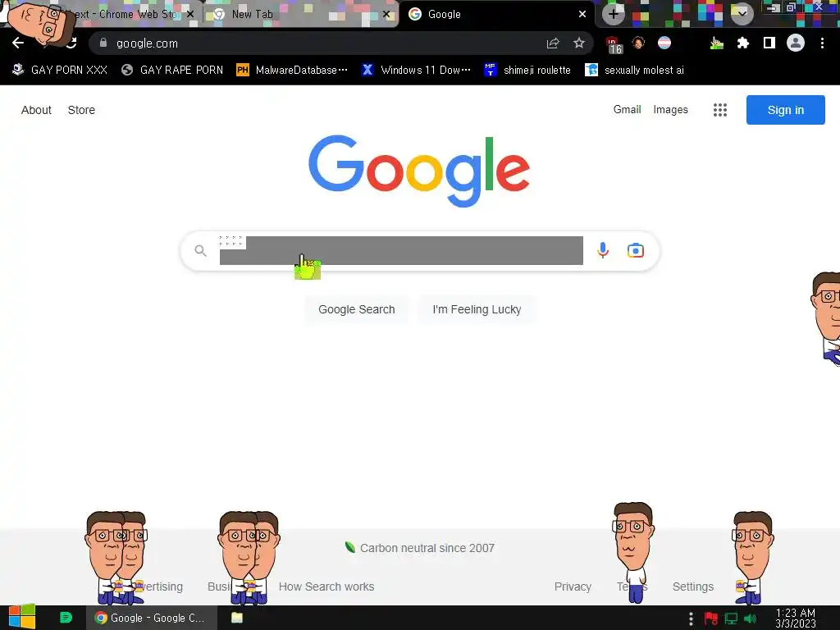Open the Windows Start button

[x=21, y=618]
